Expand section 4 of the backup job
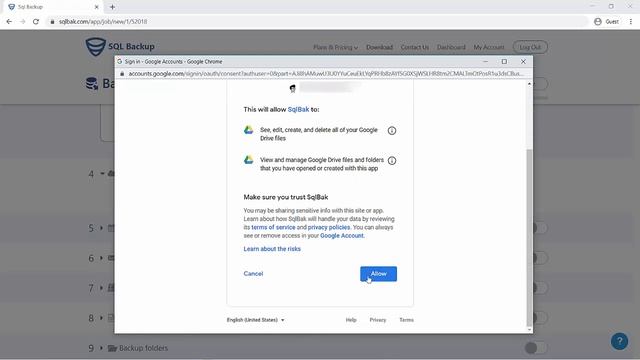This screenshot has width=640, height=360. (x=102, y=173)
